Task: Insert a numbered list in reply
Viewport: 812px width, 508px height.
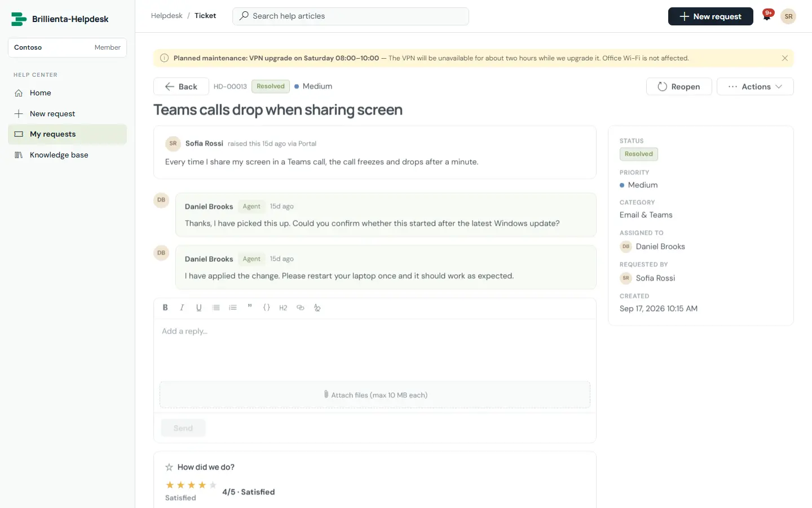Action: [233, 308]
